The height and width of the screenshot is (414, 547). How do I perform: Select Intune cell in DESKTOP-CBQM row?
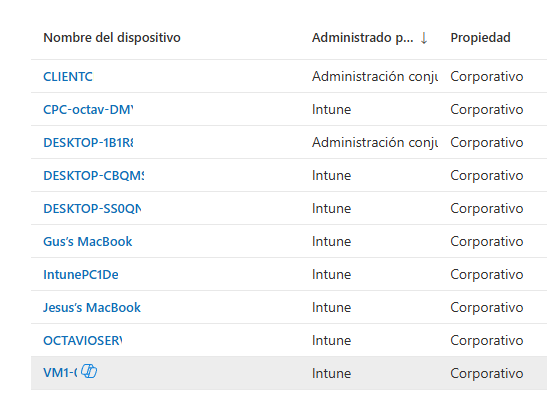coord(331,175)
